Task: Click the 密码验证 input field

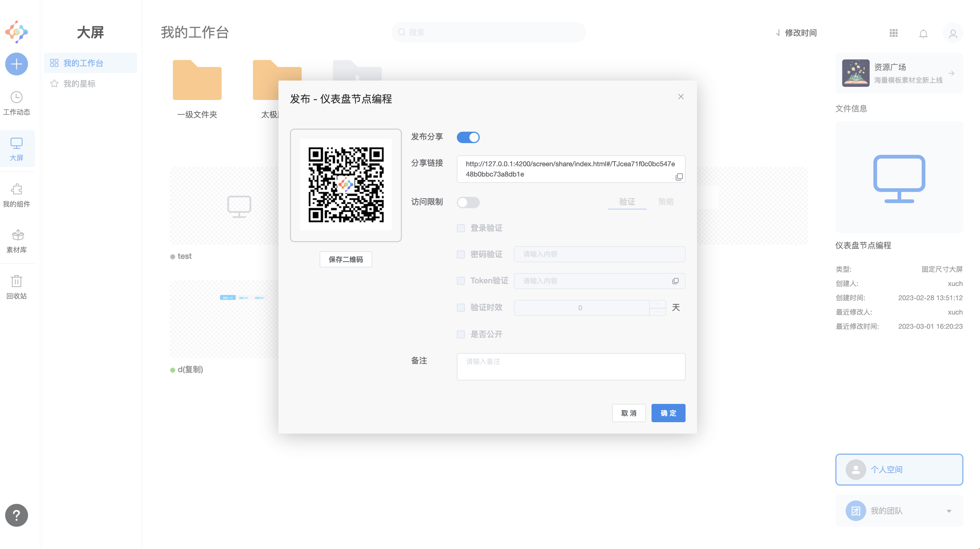Action: [599, 254]
